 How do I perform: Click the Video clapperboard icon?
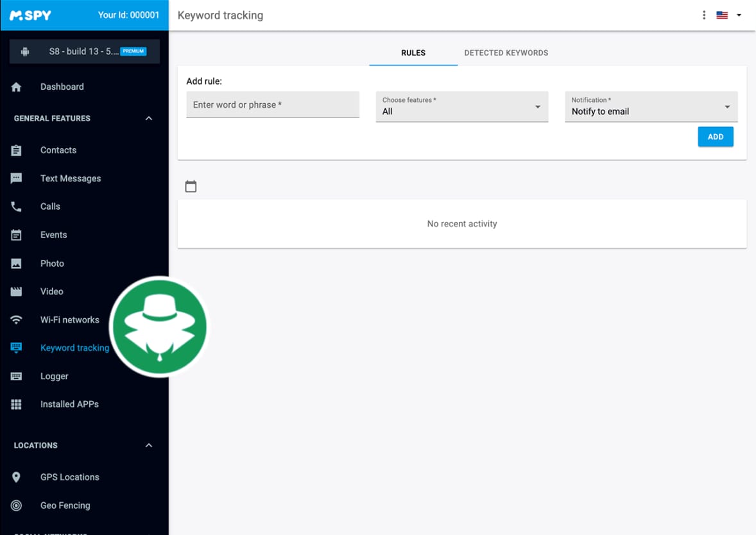pyautogui.click(x=17, y=292)
